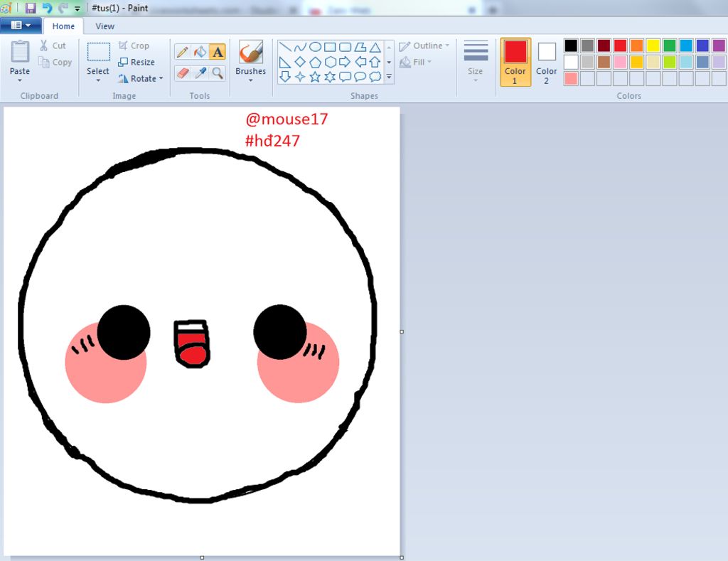Choose the Curve shape
This screenshot has height=561, width=728.
pos(301,47)
